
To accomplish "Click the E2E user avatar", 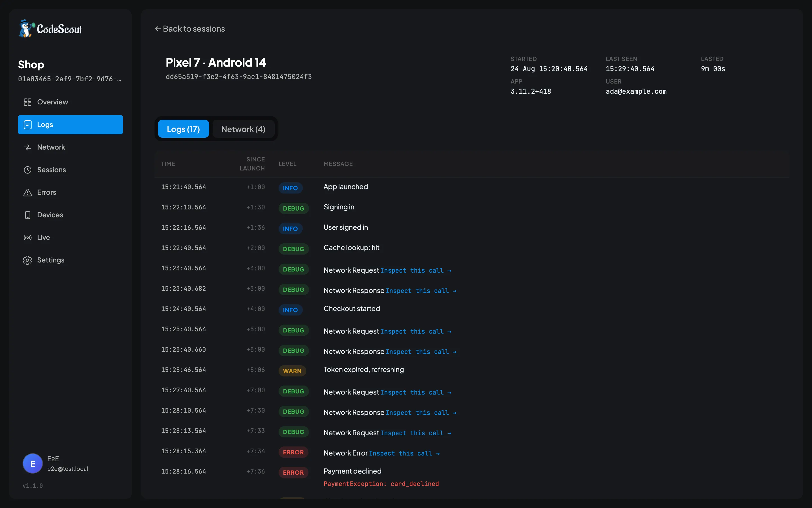I will pyautogui.click(x=32, y=463).
